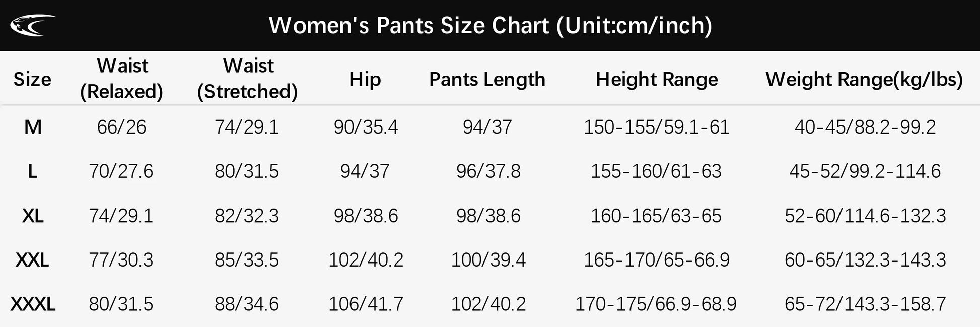
Task: Select the M size row label
Action: click(33, 127)
